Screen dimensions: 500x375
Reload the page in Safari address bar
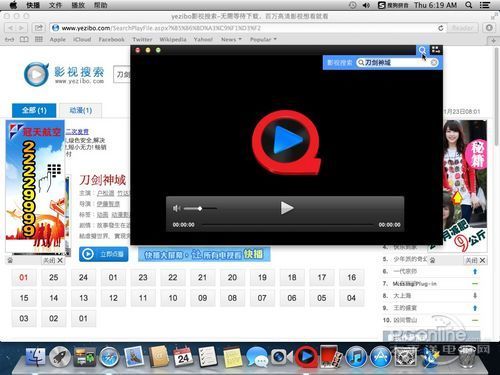[441, 28]
